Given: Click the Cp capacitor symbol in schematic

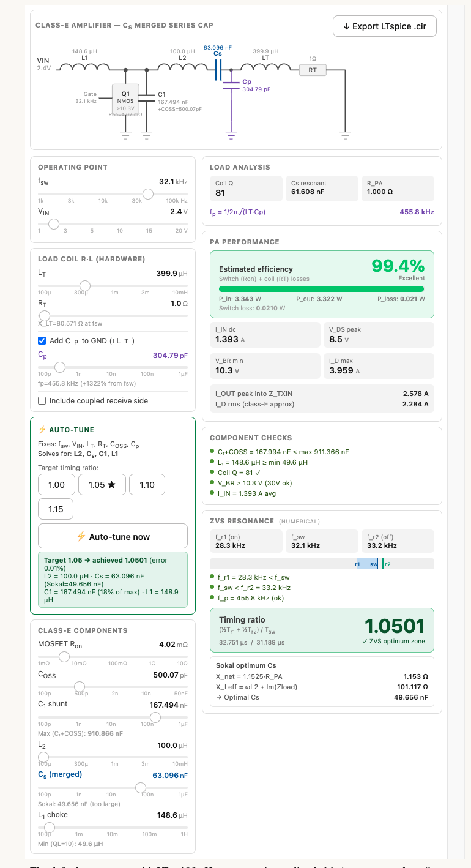Looking at the screenshot, I should tap(231, 86).
